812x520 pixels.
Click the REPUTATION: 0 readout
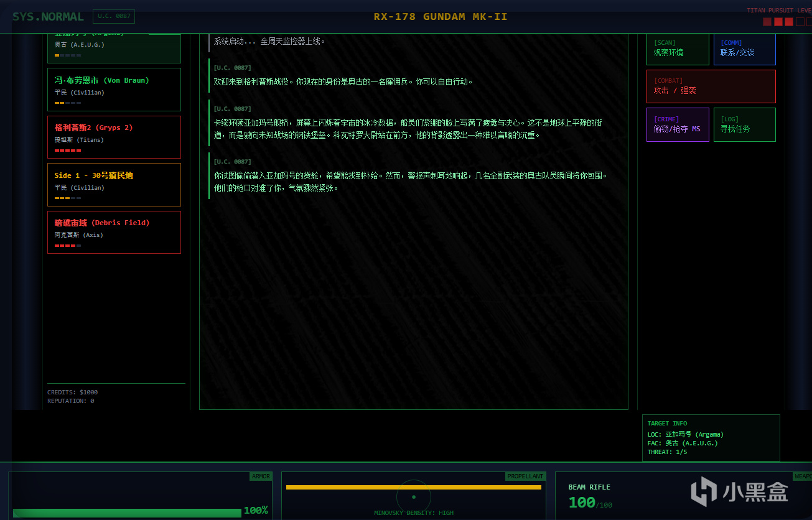pyautogui.click(x=71, y=401)
